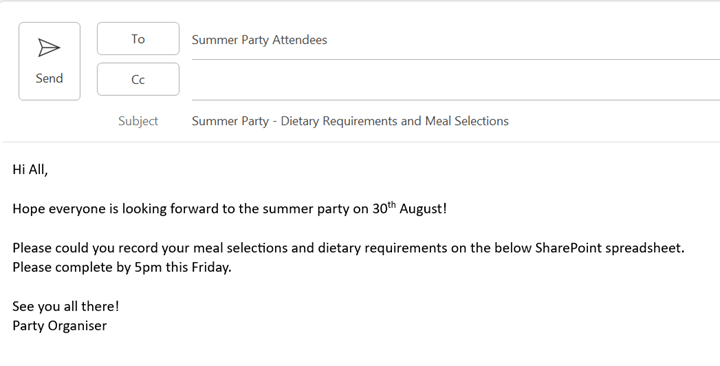Click the paper plane Send icon
The width and height of the screenshot is (720, 366).
pyautogui.click(x=49, y=48)
